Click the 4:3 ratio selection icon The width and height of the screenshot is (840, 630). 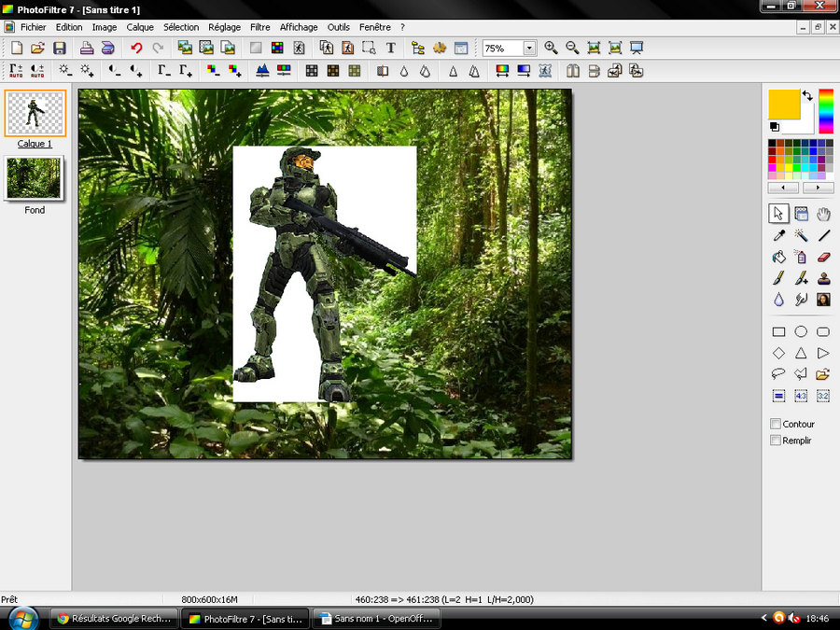pos(801,396)
